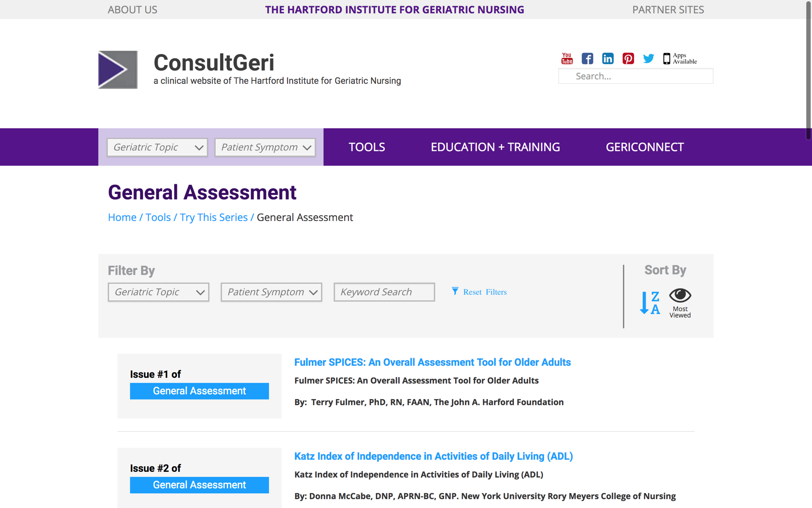This screenshot has height=508, width=812.
Task: Expand Patient Symptom dropdown in purple navbar
Action: pyautogui.click(x=265, y=147)
